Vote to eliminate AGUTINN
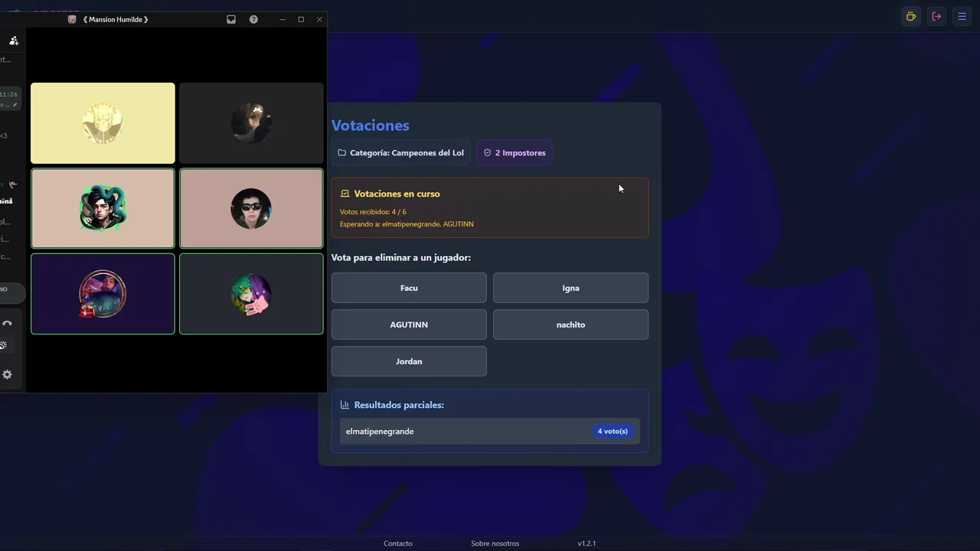This screenshot has width=980, height=551. pos(409,324)
